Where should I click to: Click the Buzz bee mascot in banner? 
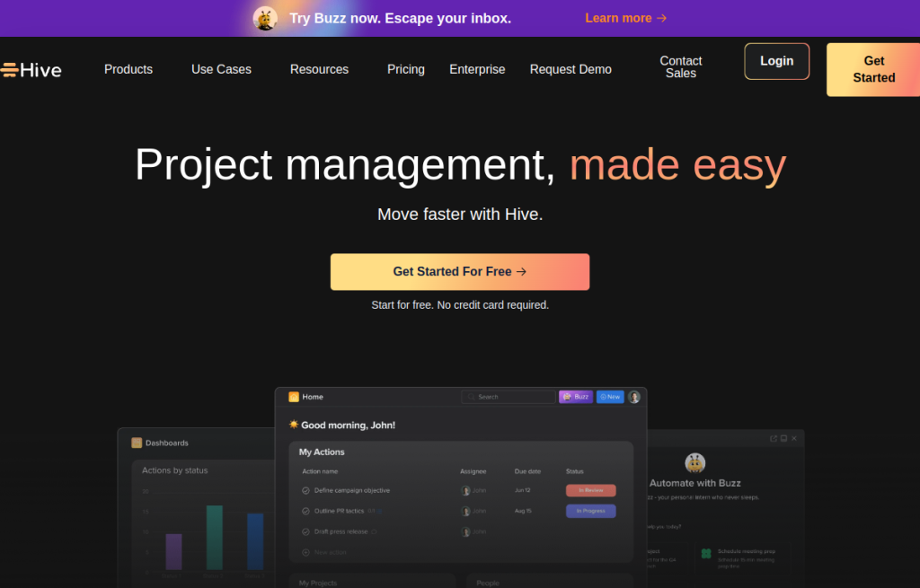tap(265, 18)
